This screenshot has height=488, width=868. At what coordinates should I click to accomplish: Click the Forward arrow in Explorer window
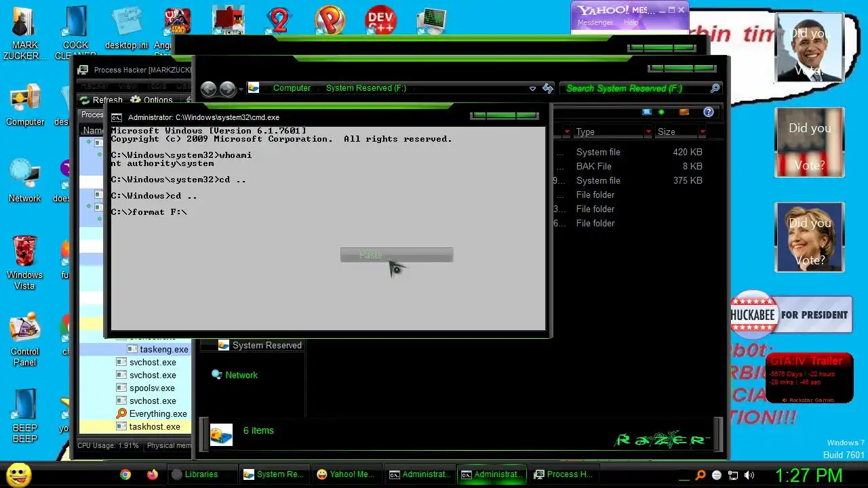(x=227, y=89)
